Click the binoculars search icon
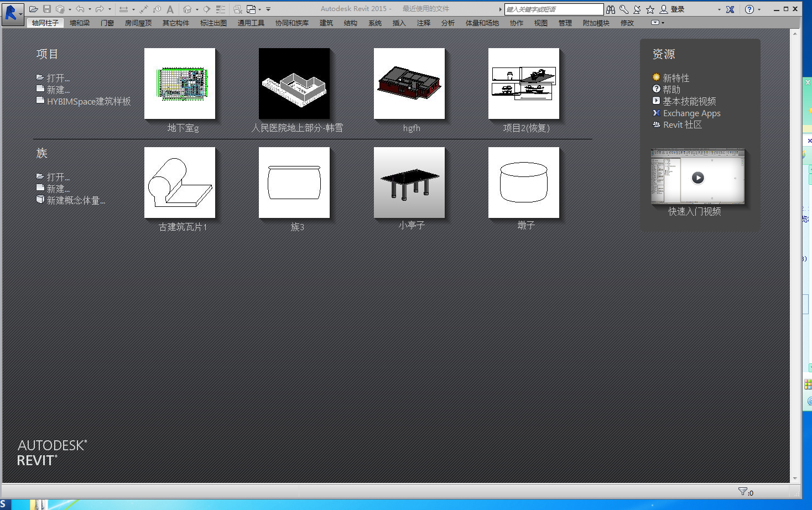The height and width of the screenshot is (510, 812). pyautogui.click(x=611, y=9)
